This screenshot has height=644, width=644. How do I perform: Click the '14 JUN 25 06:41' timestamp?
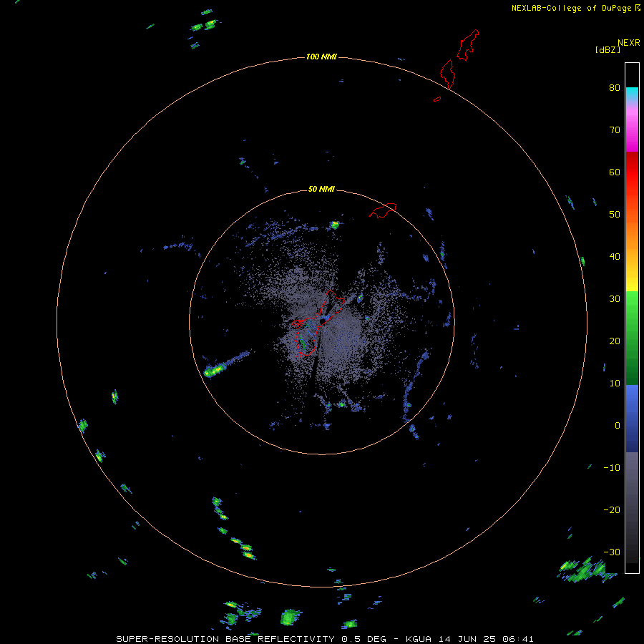point(486,639)
